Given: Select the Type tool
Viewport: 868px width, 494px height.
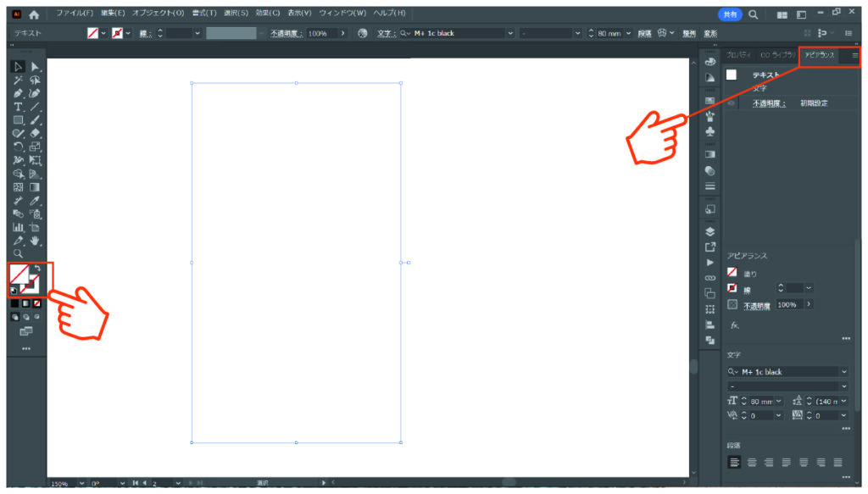Looking at the screenshot, I should tap(18, 107).
